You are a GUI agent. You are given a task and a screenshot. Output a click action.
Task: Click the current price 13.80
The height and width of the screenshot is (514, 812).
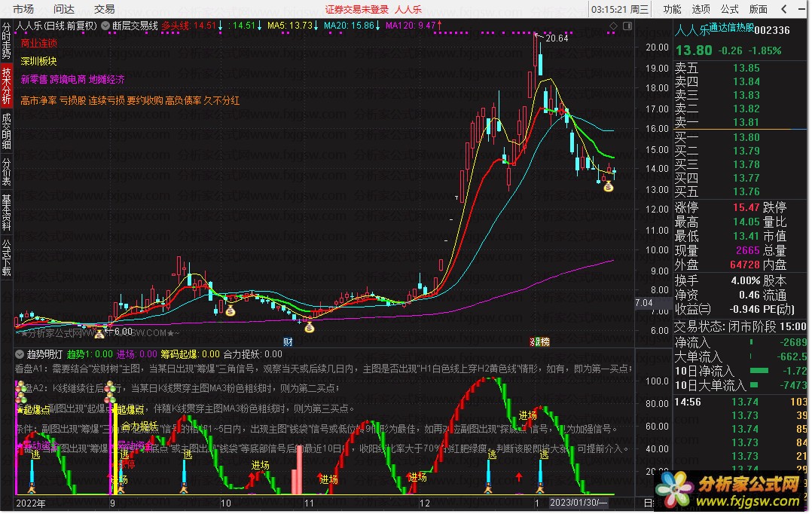click(694, 50)
